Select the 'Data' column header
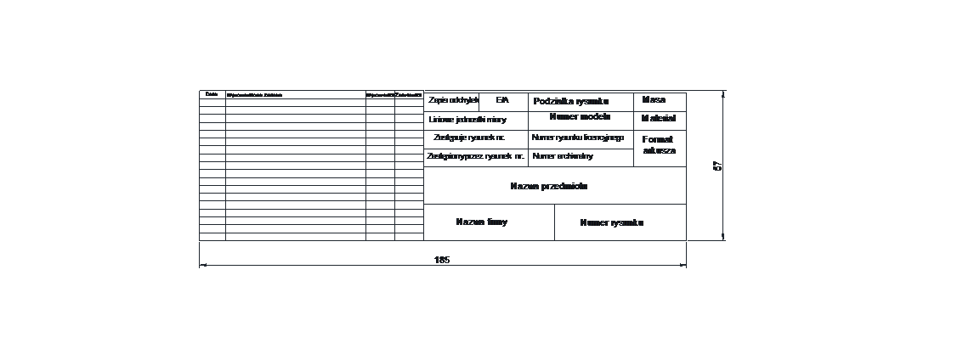The image size is (980, 354). 212,94
